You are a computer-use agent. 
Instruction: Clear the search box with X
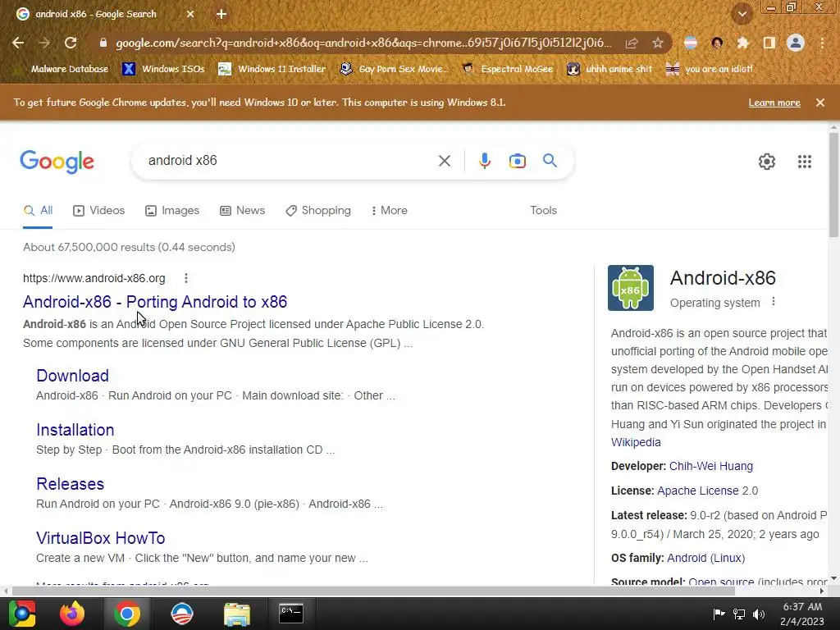tap(444, 161)
